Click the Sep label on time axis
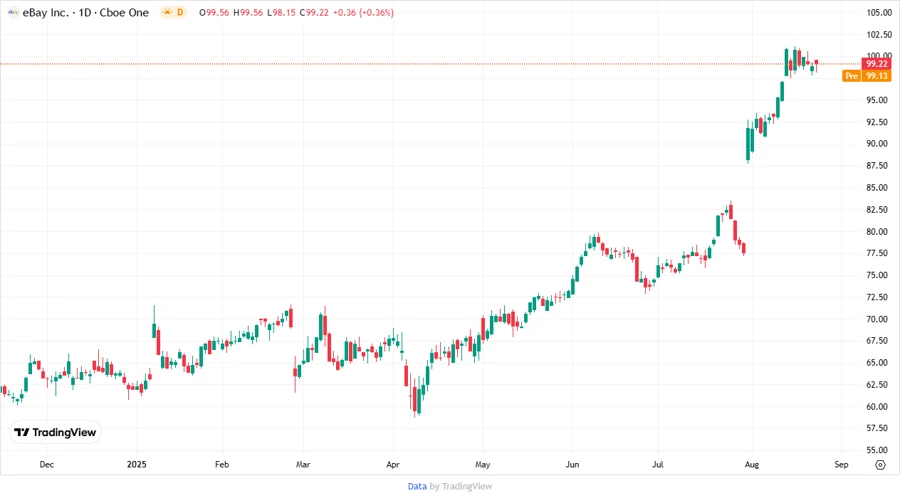The height and width of the screenshot is (498, 900). (x=841, y=464)
